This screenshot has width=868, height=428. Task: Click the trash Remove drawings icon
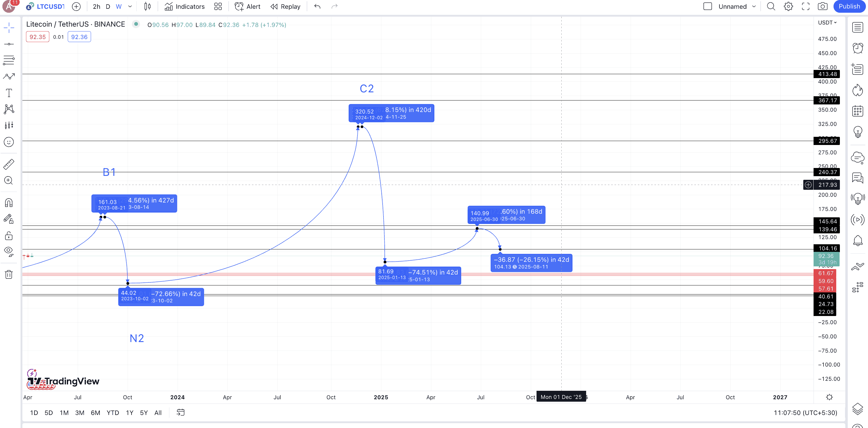tap(9, 275)
